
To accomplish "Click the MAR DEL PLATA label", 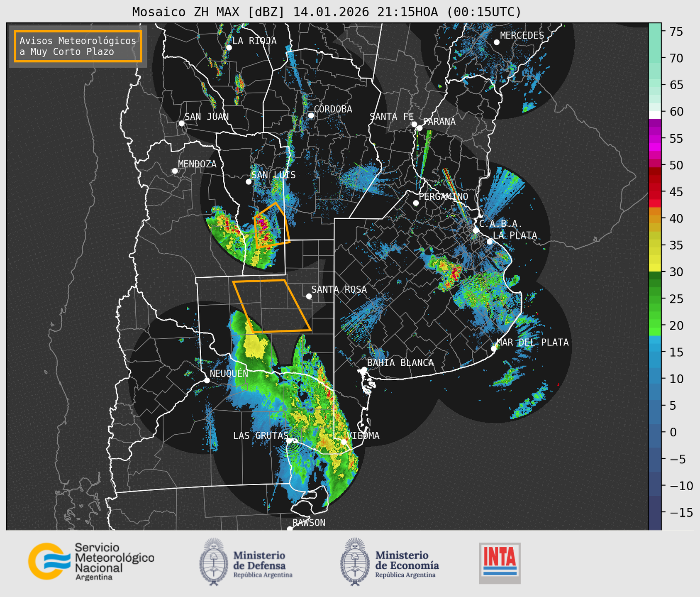I will (x=533, y=342).
